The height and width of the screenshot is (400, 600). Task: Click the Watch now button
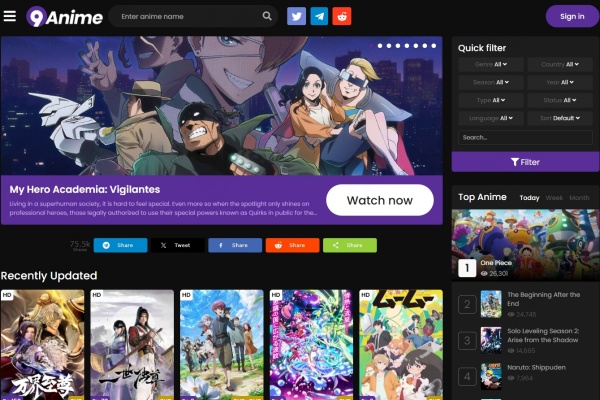380,200
